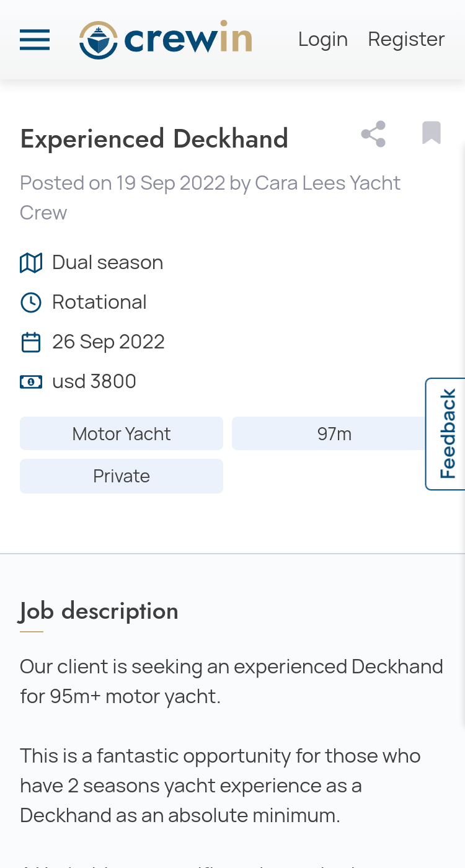This screenshot has height=868, width=465.
Task: Bookmark the Experienced Deckhand job
Action: coord(432,133)
